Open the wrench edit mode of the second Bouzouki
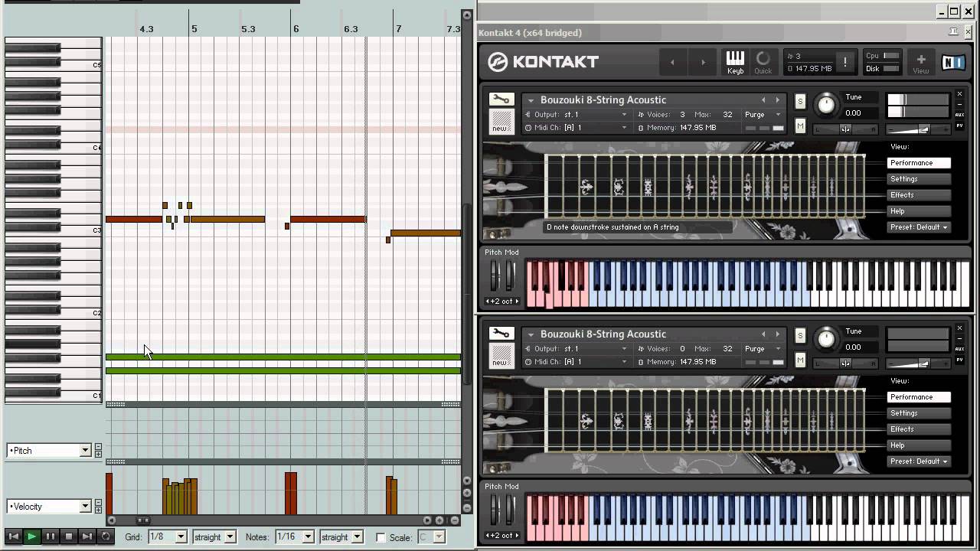980x551 pixels. (x=501, y=334)
